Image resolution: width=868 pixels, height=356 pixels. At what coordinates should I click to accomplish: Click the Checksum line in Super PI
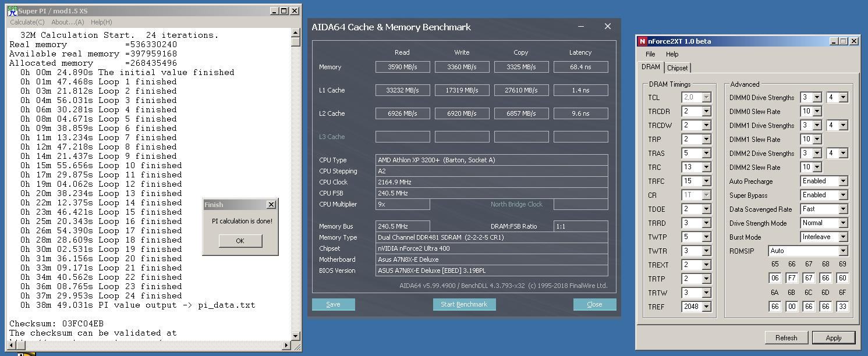[x=56, y=323]
